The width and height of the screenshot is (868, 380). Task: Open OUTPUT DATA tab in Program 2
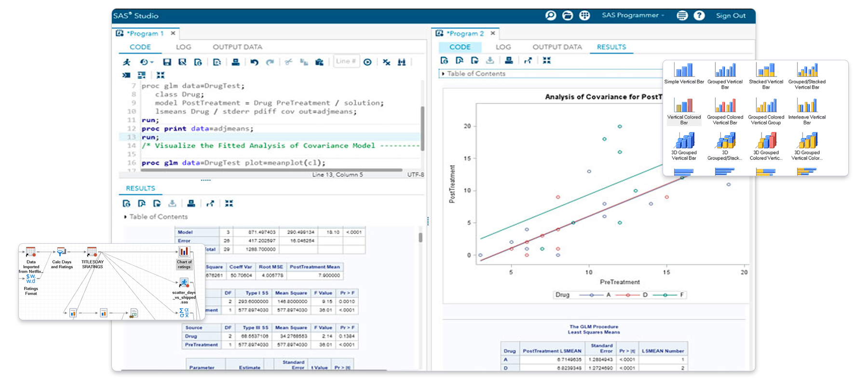coord(557,47)
